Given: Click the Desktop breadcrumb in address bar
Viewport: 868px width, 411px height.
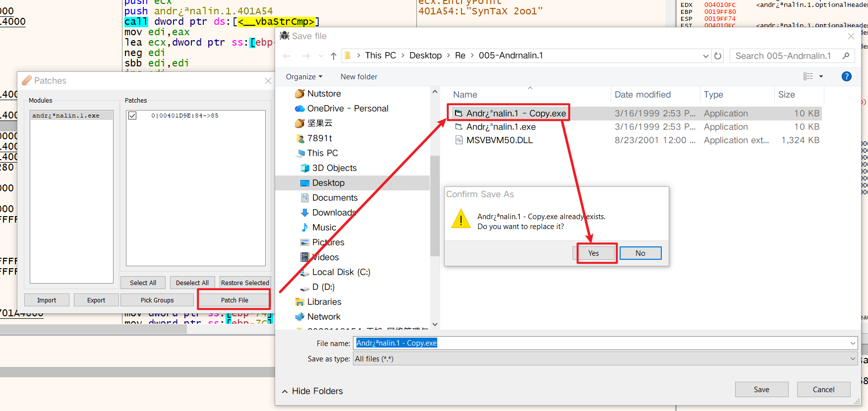Looking at the screenshot, I should pos(425,56).
